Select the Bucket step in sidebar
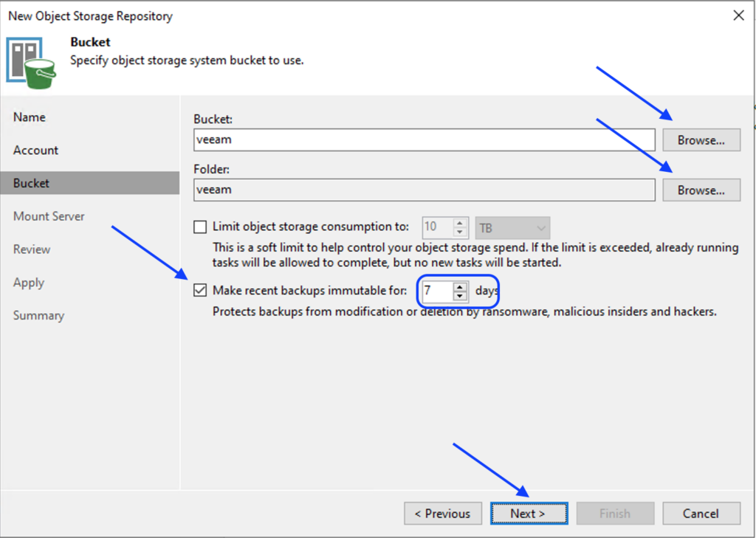The height and width of the screenshot is (538, 756). click(x=32, y=183)
